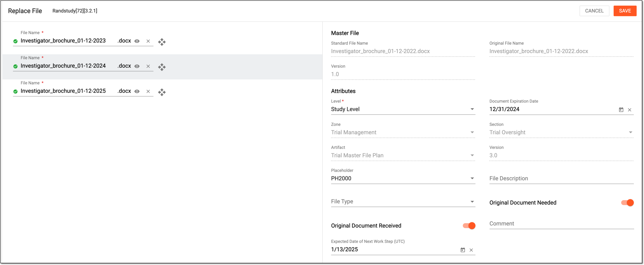Remove the Investigator_brochure_01-12-2023 file with X icon
Image resolution: width=644 pixels, height=265 pixels.
[148, 41]
